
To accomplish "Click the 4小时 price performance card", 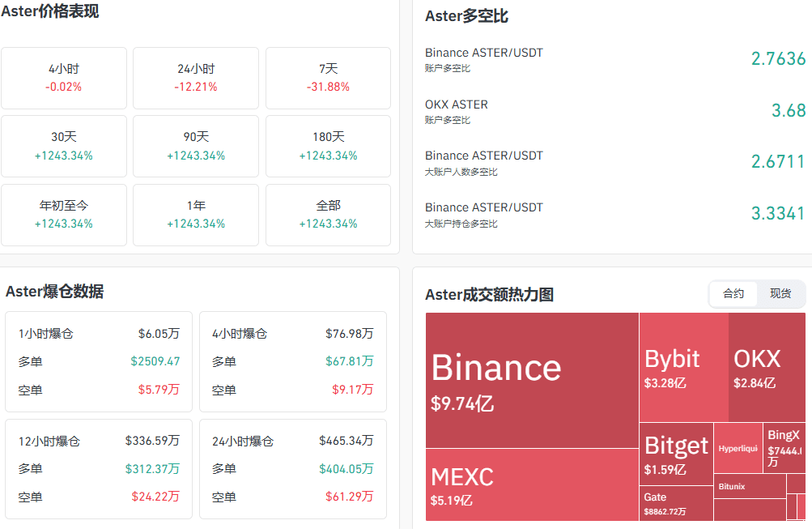I will tap(64, 78).
